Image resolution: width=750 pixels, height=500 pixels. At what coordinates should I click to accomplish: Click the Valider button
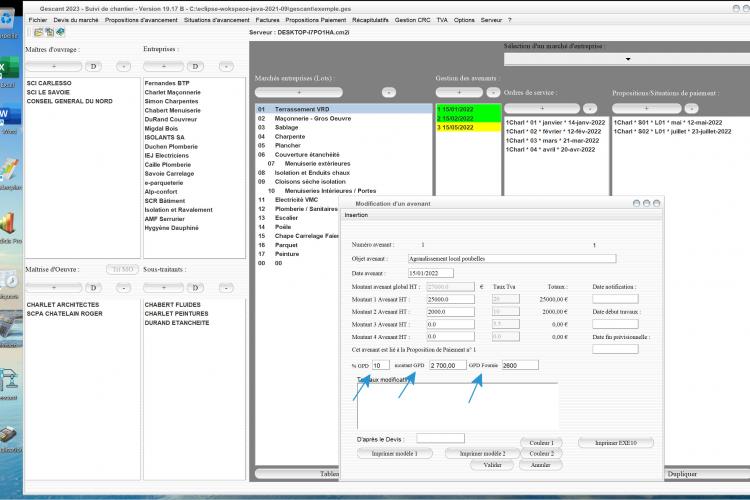[492, 465]
